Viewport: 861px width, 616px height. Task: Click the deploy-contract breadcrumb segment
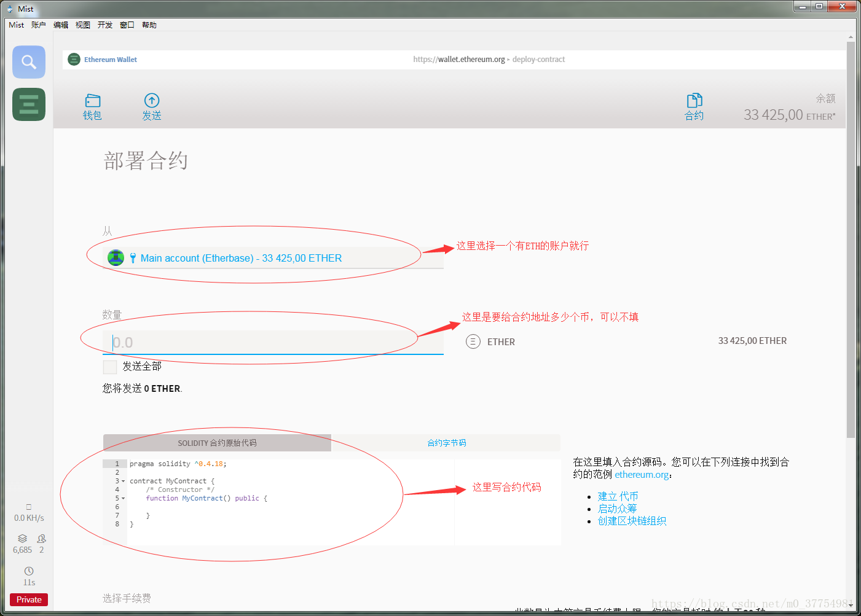pyautogui.click(x=538, y=60)
